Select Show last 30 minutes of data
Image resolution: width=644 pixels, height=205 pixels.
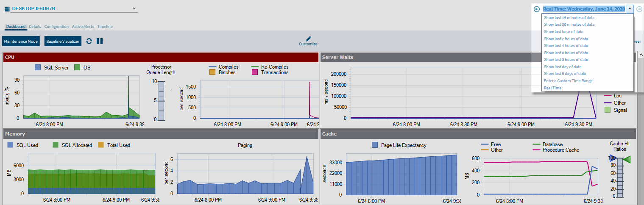point(569,25)
